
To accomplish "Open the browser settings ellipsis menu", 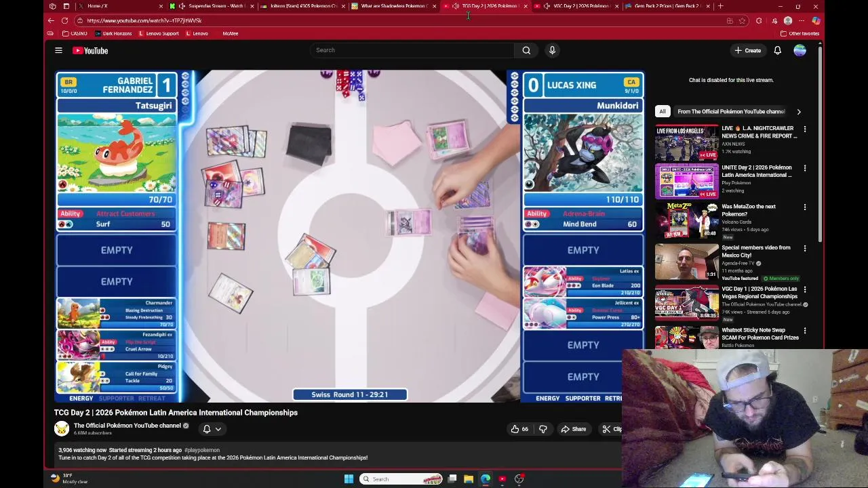I will click(802, 20).
